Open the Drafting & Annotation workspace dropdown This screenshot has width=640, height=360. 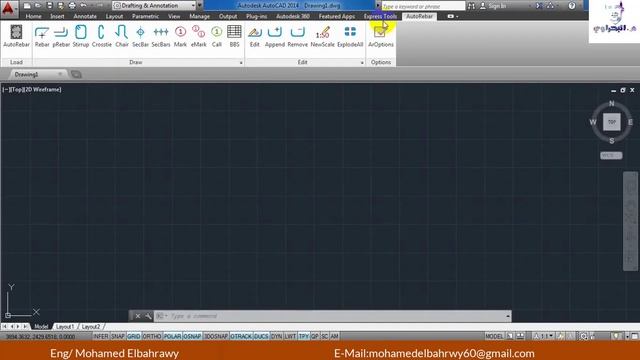154,6
